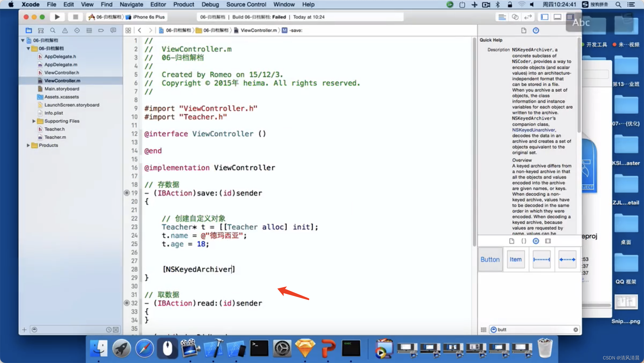
Task: Expand the Supporting Files group
Action: [34, 121]
